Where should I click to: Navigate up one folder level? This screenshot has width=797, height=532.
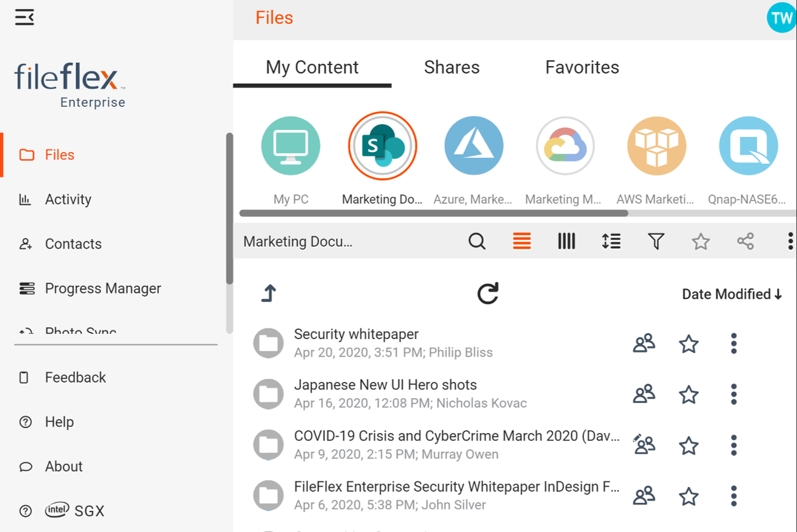pos(268,293)
